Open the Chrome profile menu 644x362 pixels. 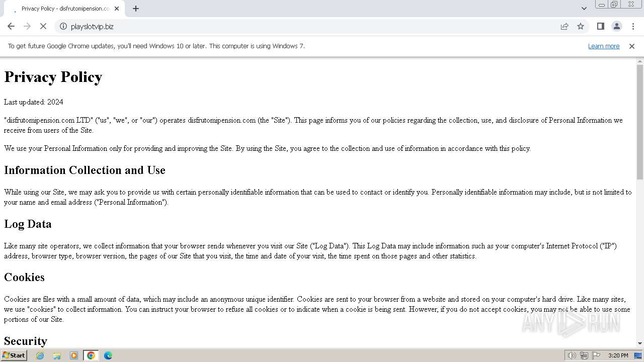click(x=616, y=26)
